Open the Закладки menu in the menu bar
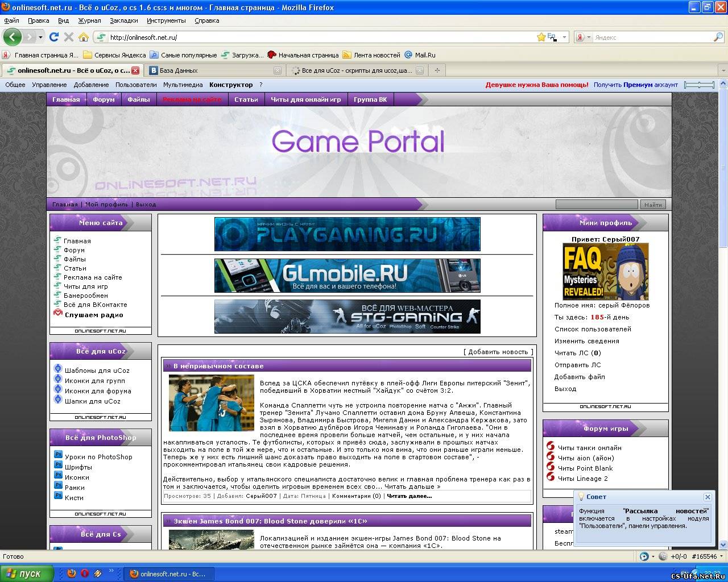Viewport: 728px width, 582px height. point(123,20)
